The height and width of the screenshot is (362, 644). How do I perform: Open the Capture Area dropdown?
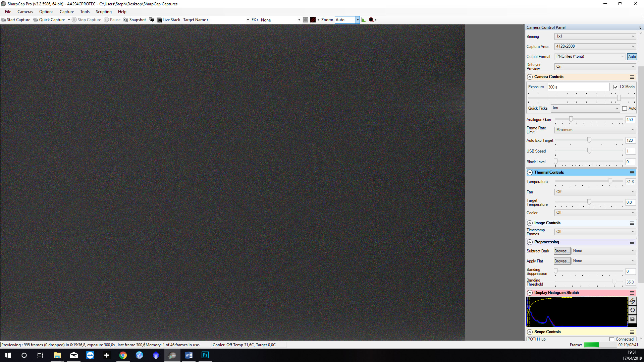[x=595, y=47]
